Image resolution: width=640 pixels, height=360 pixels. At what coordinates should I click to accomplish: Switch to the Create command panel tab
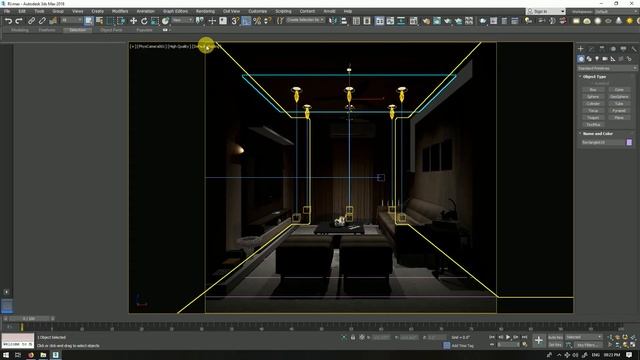[x=581, y=49]
